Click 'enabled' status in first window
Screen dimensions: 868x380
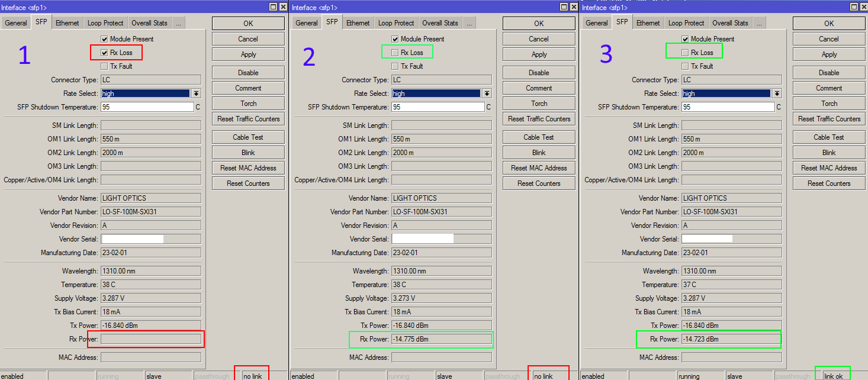23,376
